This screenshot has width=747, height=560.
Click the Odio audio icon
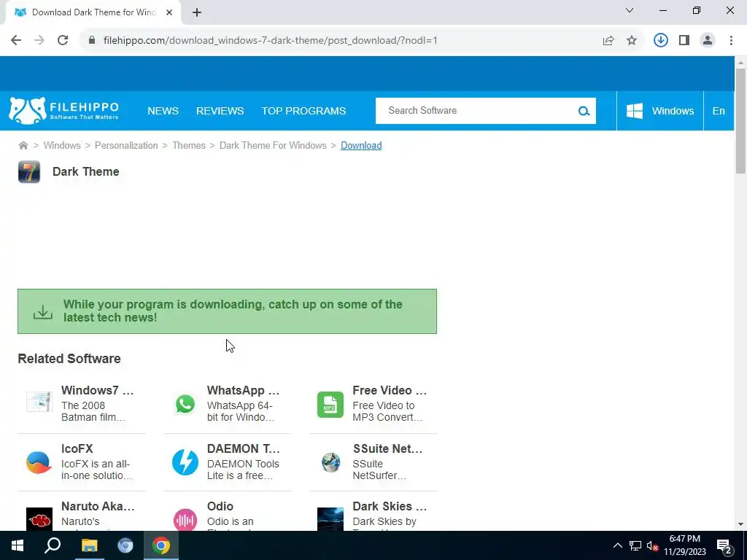point(185,519)
